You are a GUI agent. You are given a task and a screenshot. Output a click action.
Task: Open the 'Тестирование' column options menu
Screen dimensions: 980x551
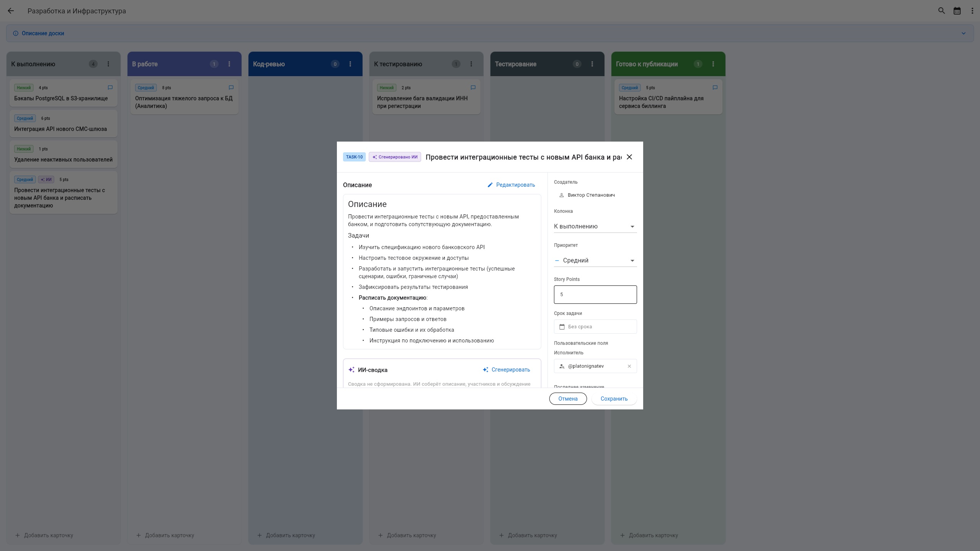coord(592,64)
